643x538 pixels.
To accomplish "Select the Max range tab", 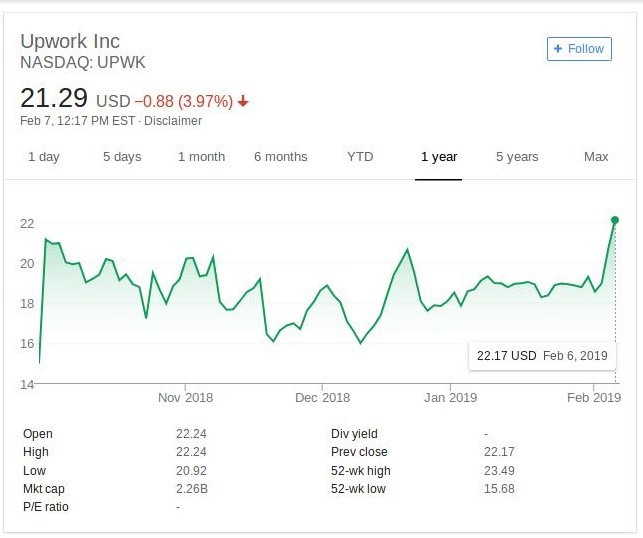I will click(x=596, y=157).
